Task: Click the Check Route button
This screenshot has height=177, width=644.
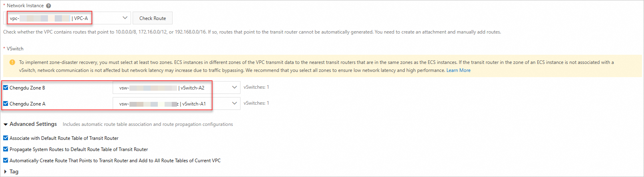Action: coord(153,18)
